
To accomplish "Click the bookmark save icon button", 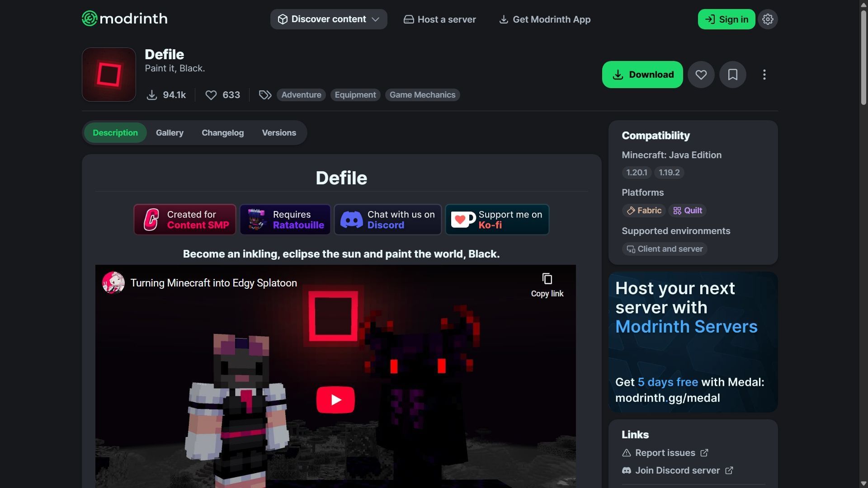I will (x=732, y=75).
